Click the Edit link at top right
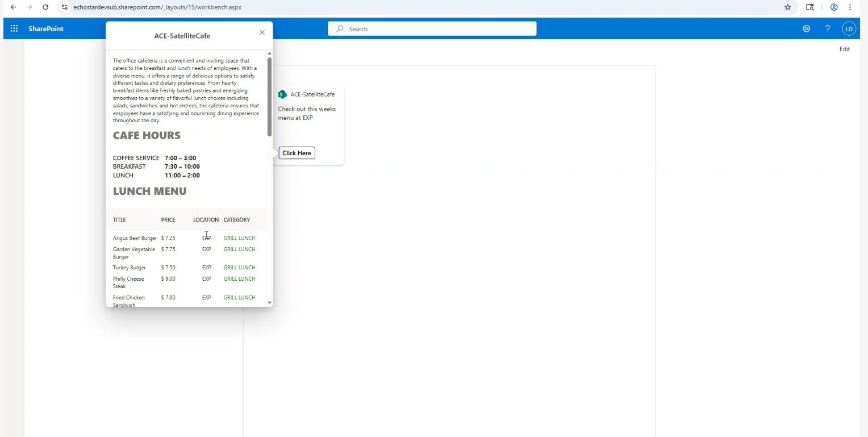The height and width of the screenshot is (437, 868). point(845,49)
